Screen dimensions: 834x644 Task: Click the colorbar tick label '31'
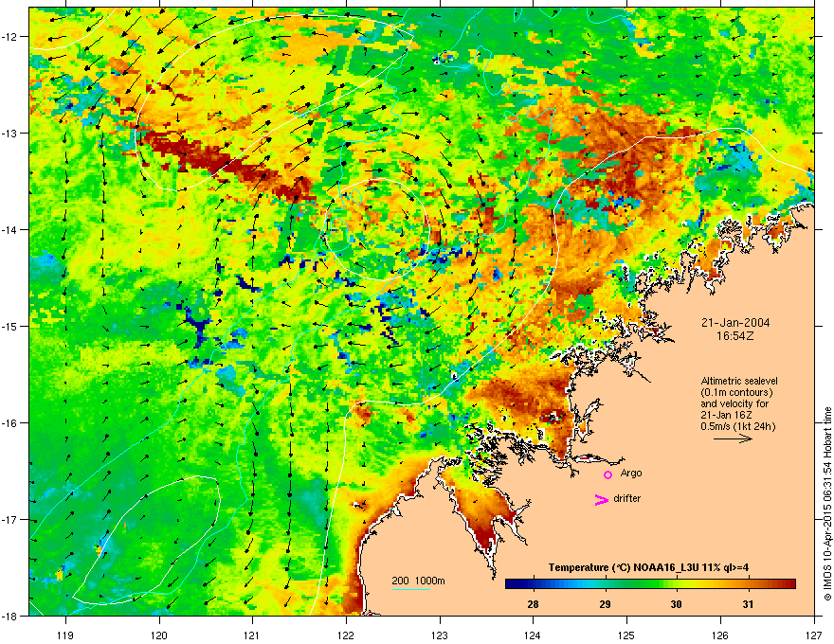[748, 604]
